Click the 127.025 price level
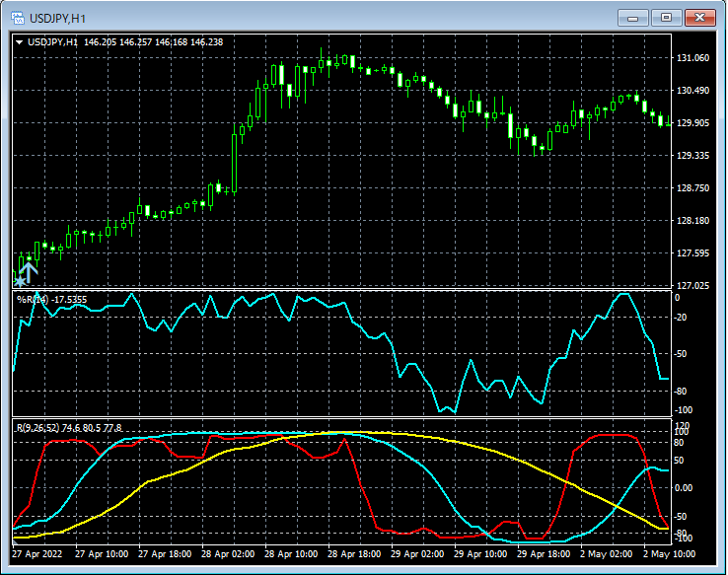Viewport: 728px width, 575px height. coord(692,285)
